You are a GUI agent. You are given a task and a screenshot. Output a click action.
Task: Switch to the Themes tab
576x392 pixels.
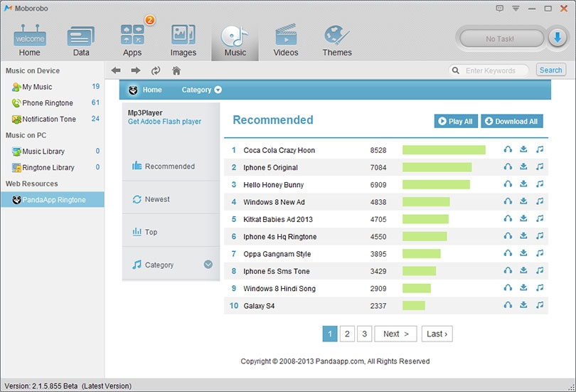coord(337,41)
